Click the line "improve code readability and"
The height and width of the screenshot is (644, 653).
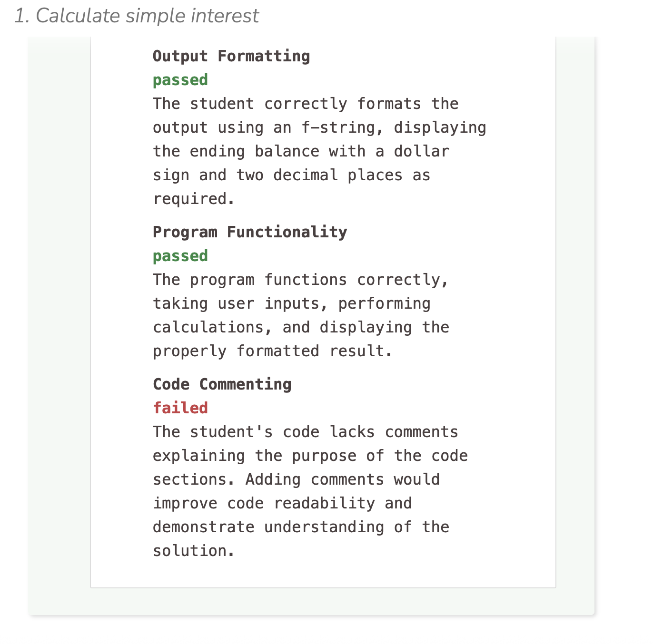pyautogui.click(x=282, y=503)
